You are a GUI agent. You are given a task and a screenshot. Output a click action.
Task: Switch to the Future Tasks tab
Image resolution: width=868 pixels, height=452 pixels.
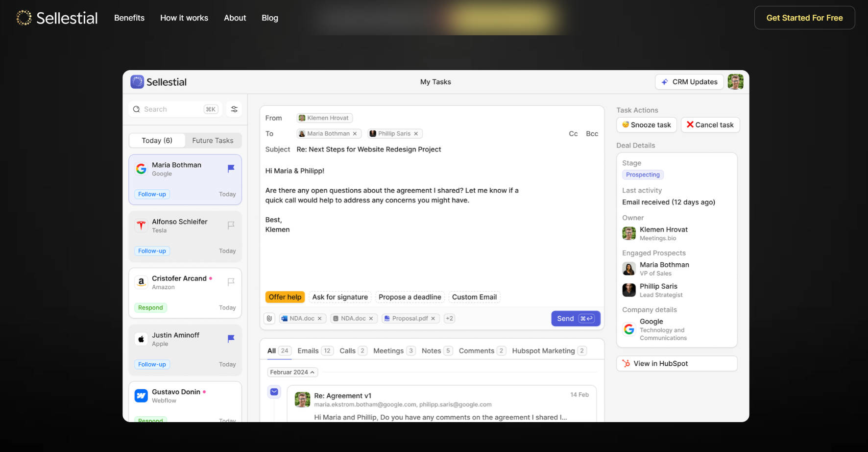click(x=213, y=141)
